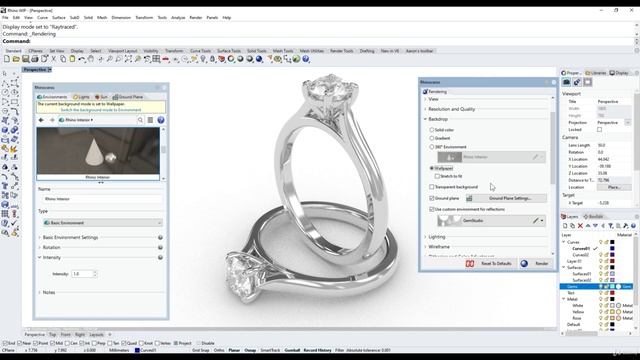
Task: Check the Locked viewport checkbox
Action: tap(599, 130)
